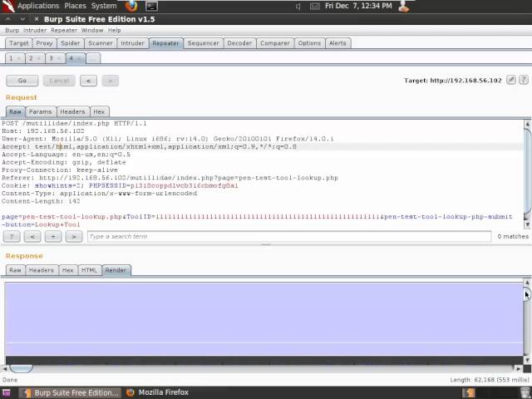Select Repeater request tab 2
This screenshot has width=532, height=399.
(x=35, y=58)
